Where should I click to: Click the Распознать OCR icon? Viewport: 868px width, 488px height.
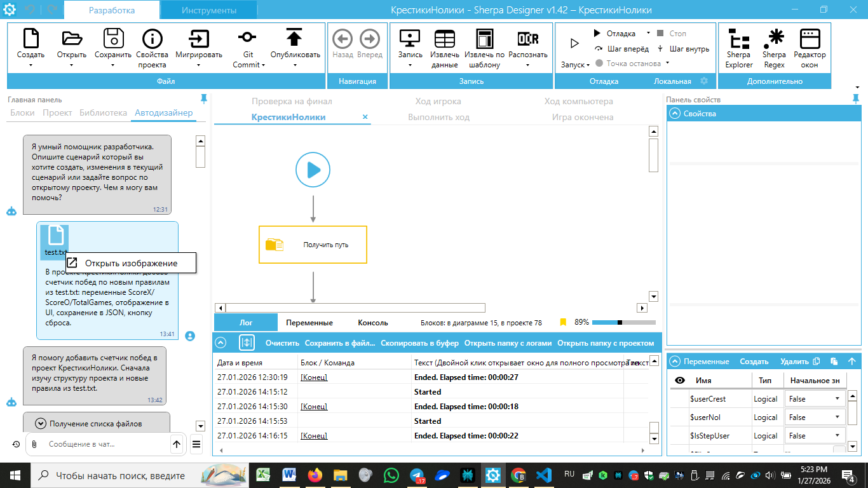[527, 39]
